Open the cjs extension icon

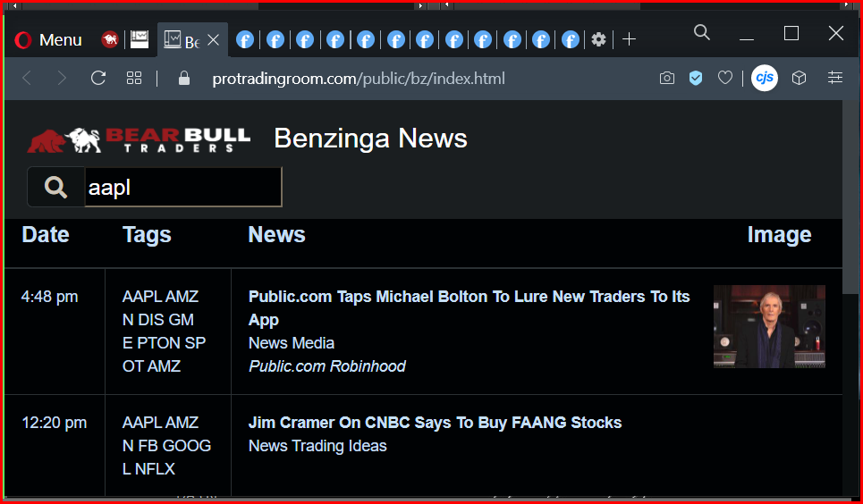point(765,78)
